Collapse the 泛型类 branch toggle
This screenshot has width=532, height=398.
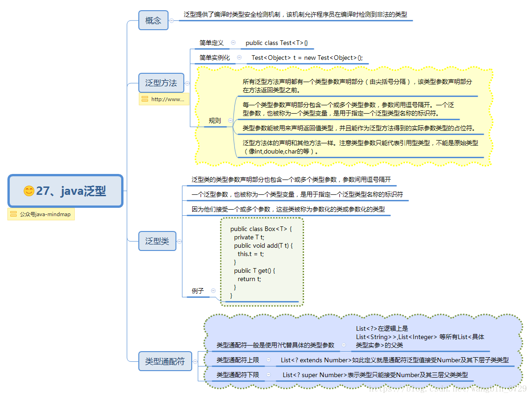tap(180, 241)
